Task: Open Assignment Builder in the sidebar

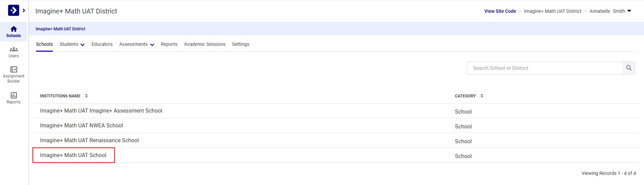Action: [x=13, y=74]
